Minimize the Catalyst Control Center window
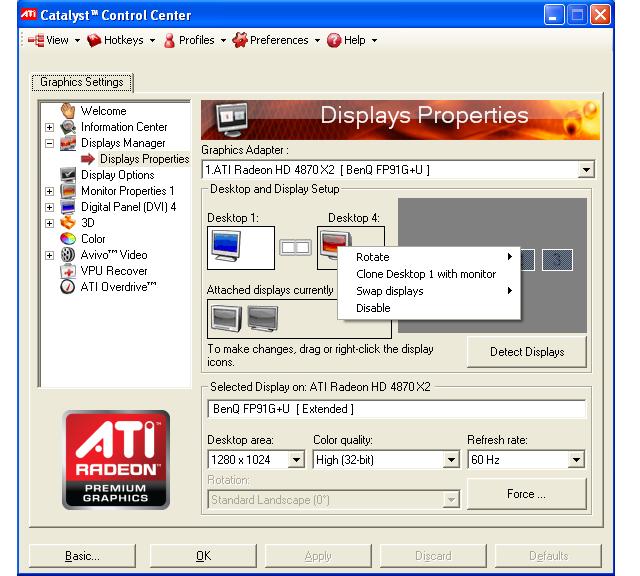The image size is (640, 576). tap(554, 15)
